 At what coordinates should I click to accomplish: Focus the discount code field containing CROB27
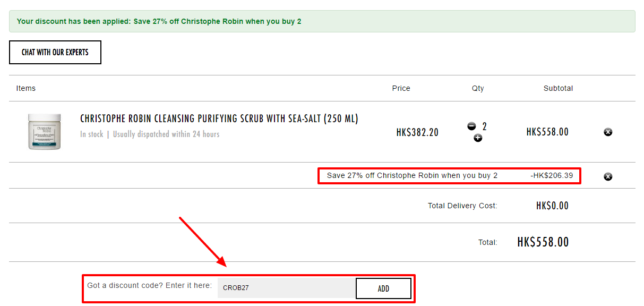tap(287, 288)
